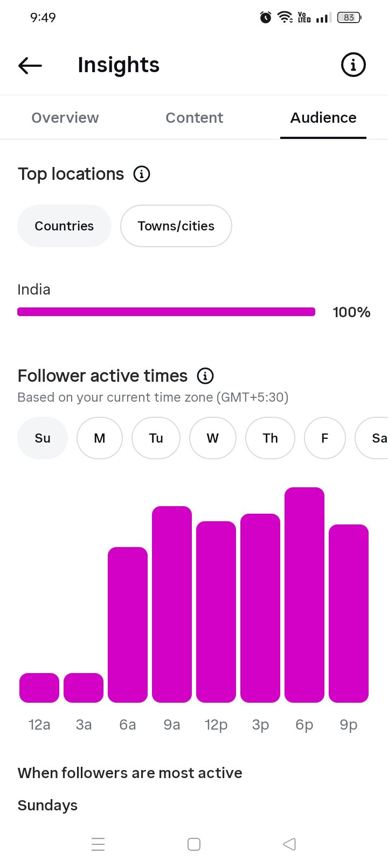Tap info icon beside Top locations

pos(142,174)
